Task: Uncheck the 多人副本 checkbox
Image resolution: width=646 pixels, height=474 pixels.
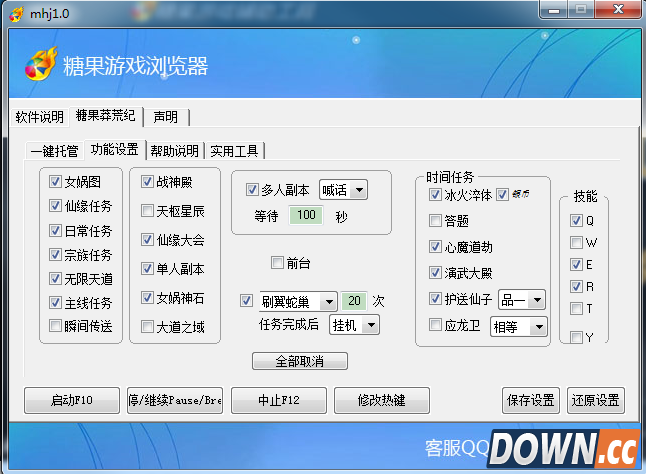Action: coord(252,189)
